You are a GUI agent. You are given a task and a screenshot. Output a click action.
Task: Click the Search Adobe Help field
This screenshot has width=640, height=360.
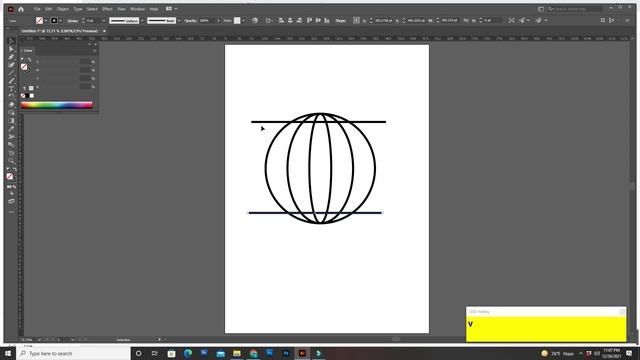click(576, 9)
